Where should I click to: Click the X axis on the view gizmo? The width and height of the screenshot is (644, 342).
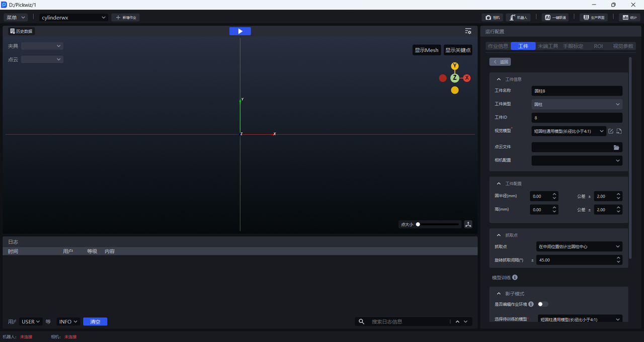[x=467, y=78]
